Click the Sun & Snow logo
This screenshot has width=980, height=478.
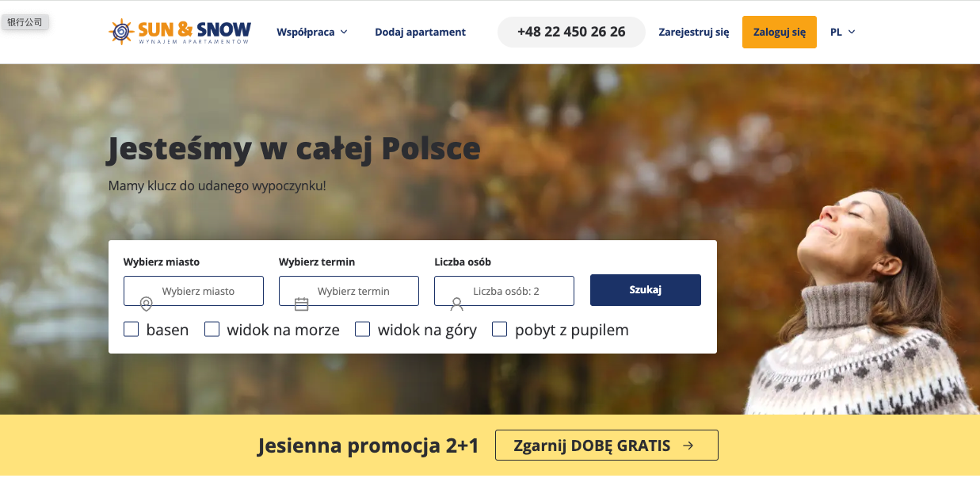click(180, 32)
